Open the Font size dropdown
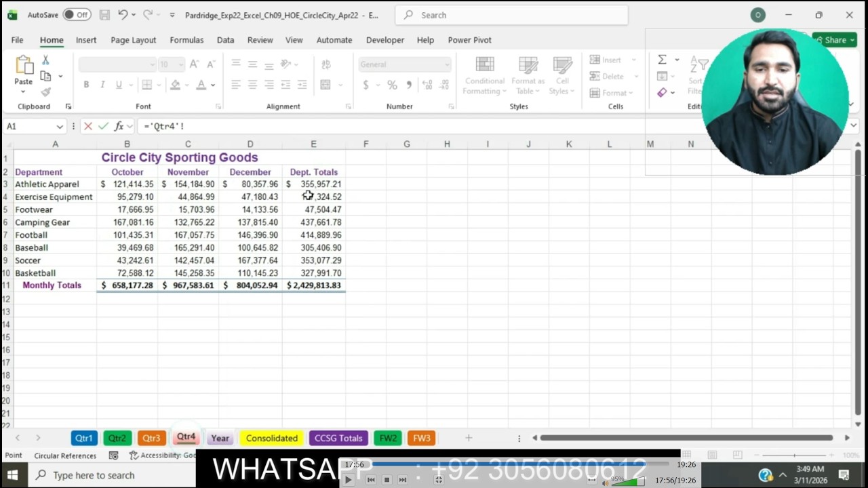This screenshot has height=488, width=868. coord(180,64)
